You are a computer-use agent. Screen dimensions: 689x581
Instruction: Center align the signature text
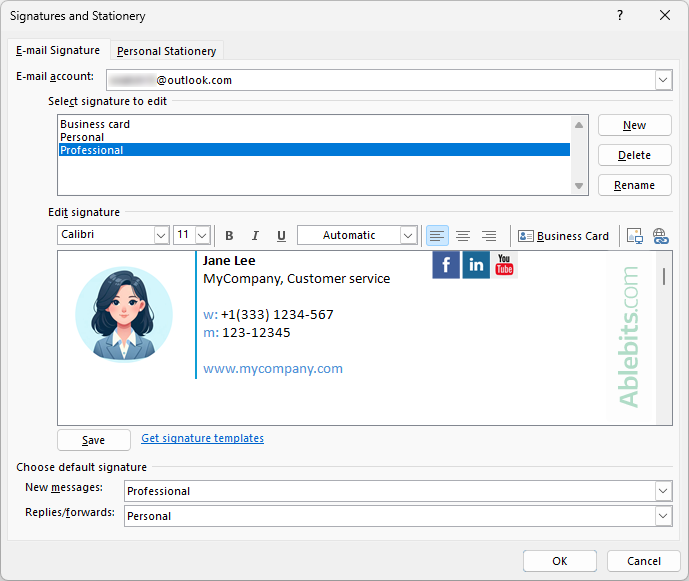point(463,236)
